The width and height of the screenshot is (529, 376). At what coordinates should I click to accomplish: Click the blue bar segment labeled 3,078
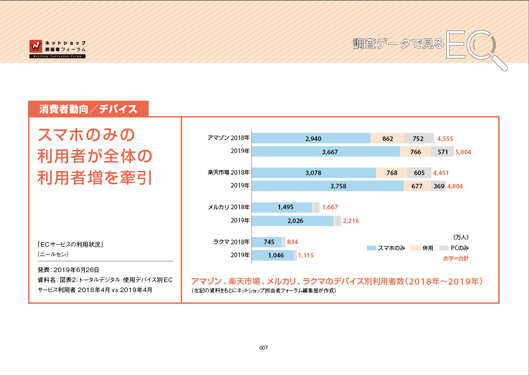point(314,173)
